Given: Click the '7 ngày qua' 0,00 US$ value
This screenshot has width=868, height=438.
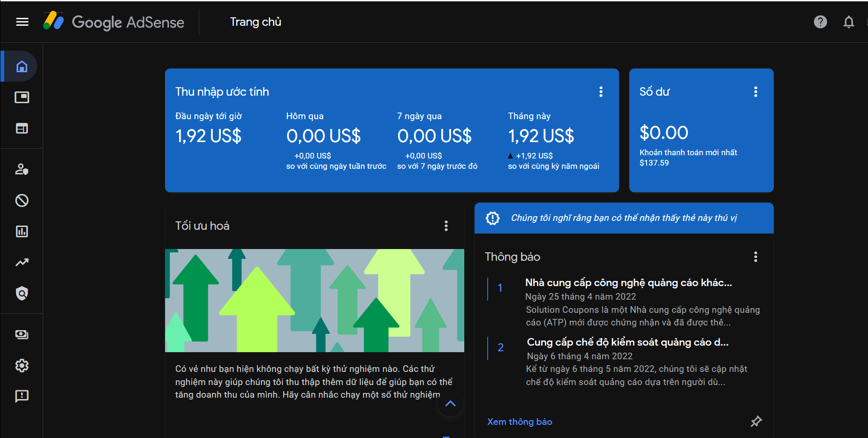Looking at the screenshot, I should (x=434, y=136).
